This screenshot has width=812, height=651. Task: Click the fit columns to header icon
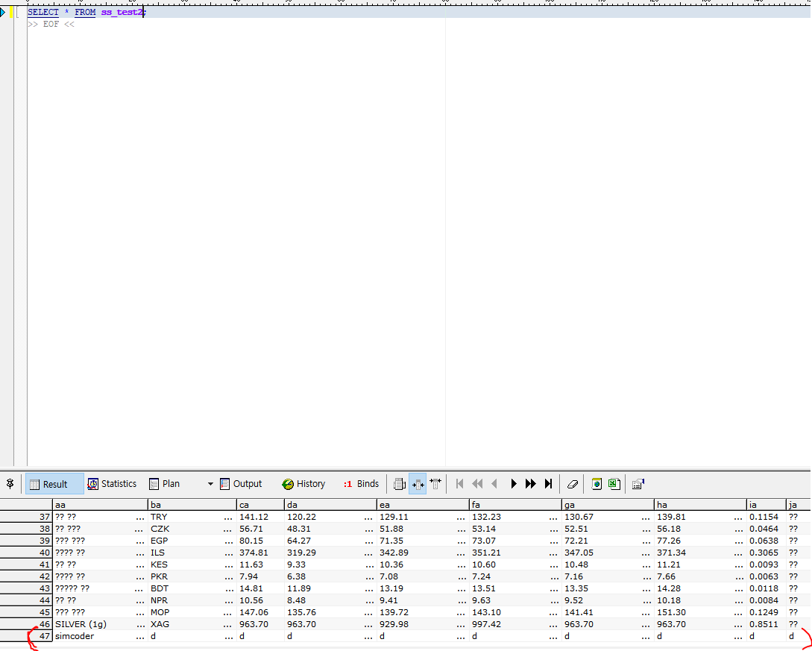(x=435, y=484)
